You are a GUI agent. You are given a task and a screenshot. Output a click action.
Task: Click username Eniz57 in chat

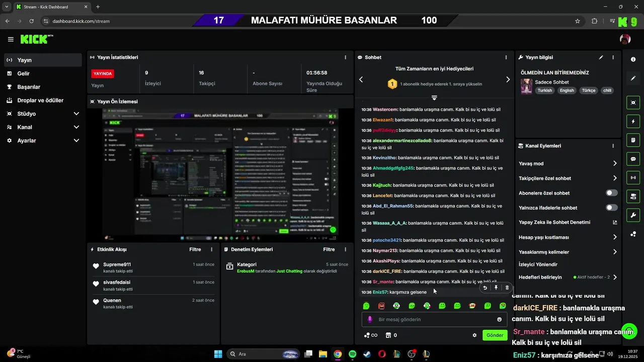click(x=380, y=292)
